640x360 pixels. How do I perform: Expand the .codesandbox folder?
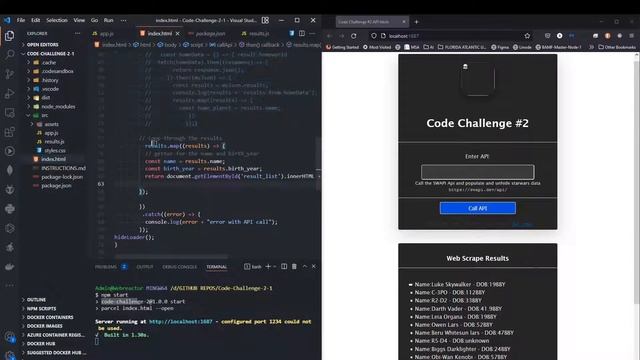pyautogui.click(x=57, y=71)
